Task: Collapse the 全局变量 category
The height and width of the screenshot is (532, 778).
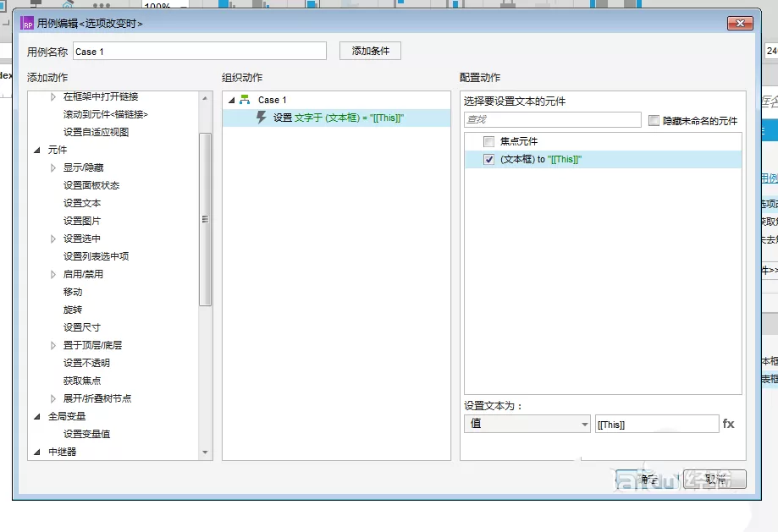Action: coord(36,416)
